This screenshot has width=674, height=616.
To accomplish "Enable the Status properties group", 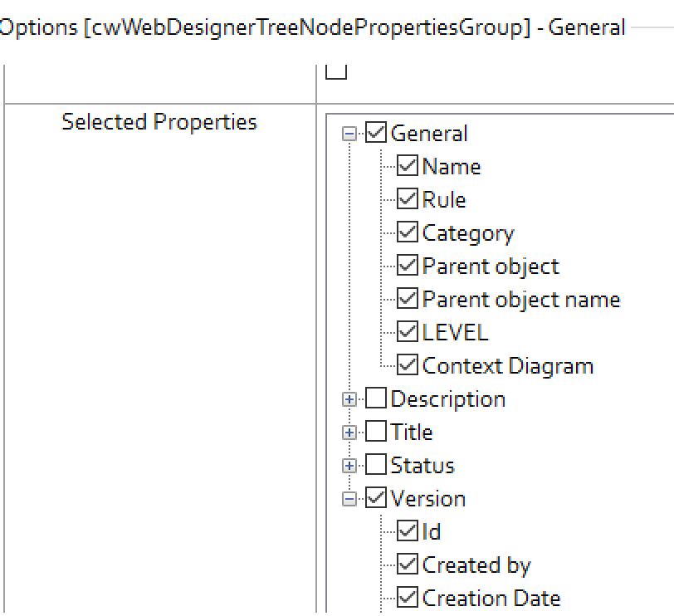I will click(374, 465).
